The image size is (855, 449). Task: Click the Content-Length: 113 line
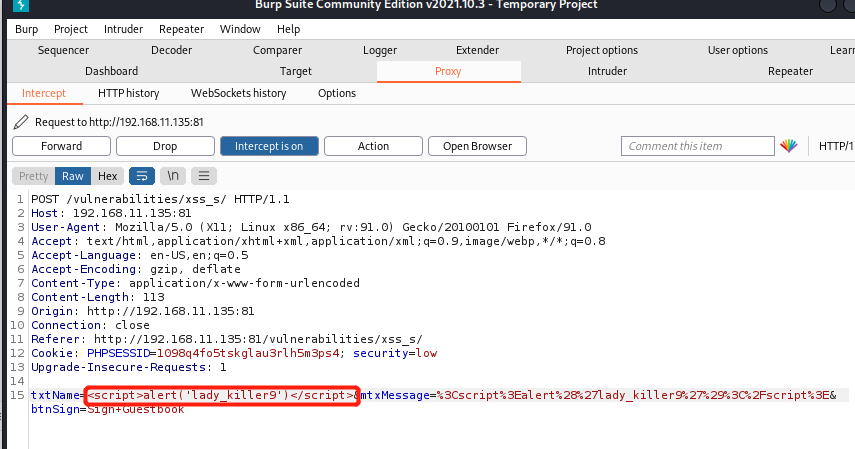click(x=98, y=297)
